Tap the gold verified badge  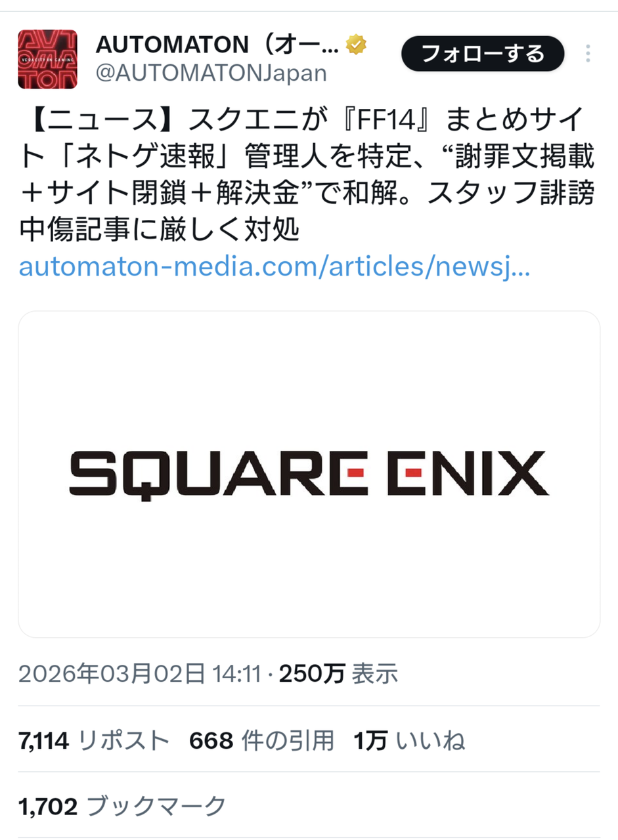[x=356, y=45]
